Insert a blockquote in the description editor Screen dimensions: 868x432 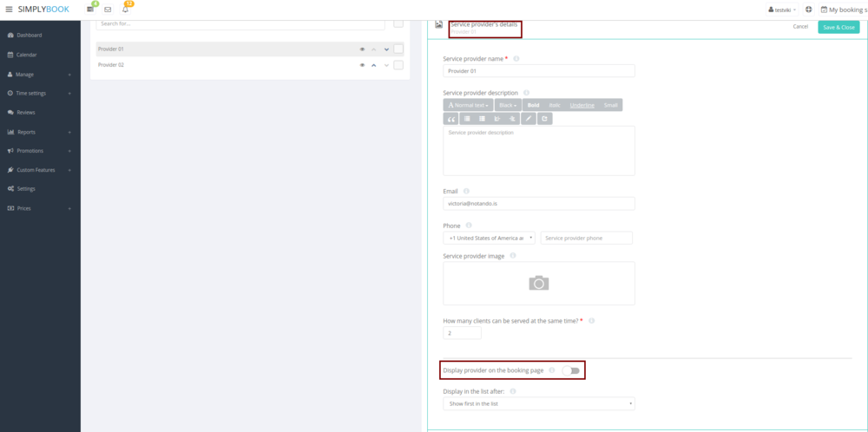pyautogui.click(x=451, y=118)
